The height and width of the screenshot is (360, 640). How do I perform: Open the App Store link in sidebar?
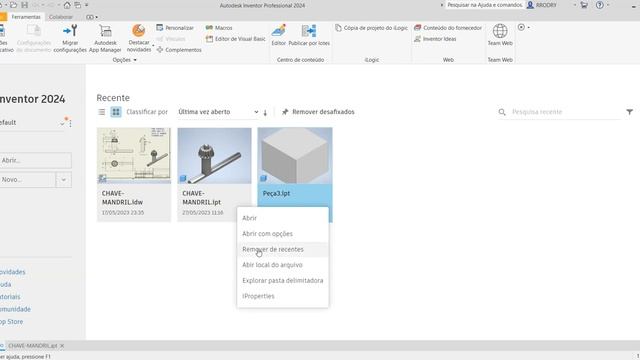(x=11, y=322)
